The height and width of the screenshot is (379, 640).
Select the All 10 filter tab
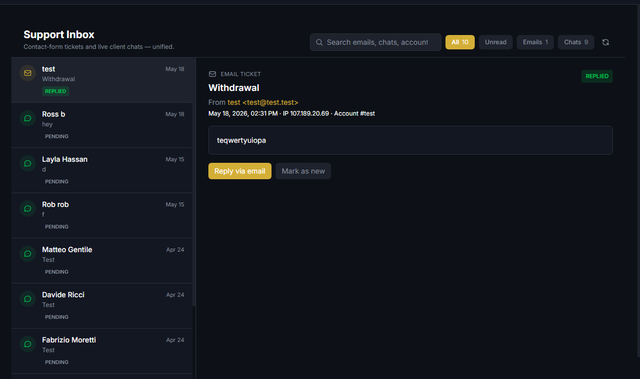click(460, 42)
